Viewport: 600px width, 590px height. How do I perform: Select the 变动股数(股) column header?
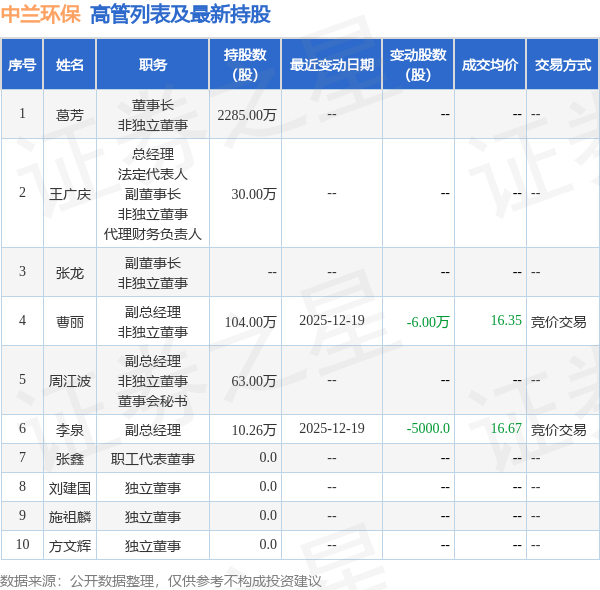click(x=418, y=65)
